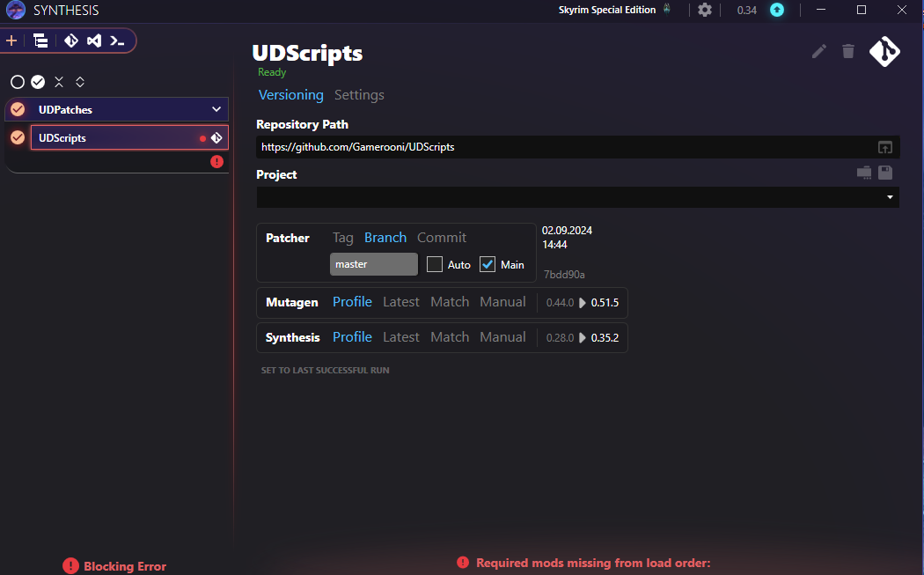Uncheck the Main checkbox
This screenshot has width=924, height=575.
[x=488, y=264]
